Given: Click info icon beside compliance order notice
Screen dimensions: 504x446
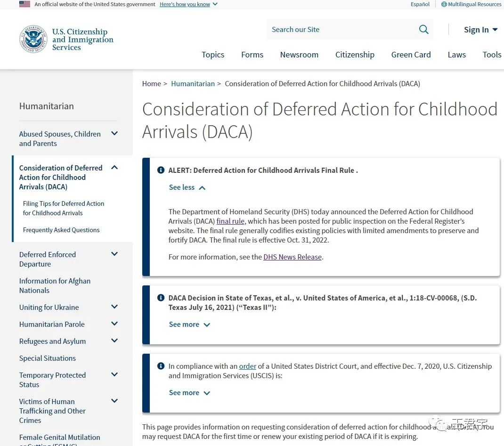Looking at the screenshot, I should point(161,366).
